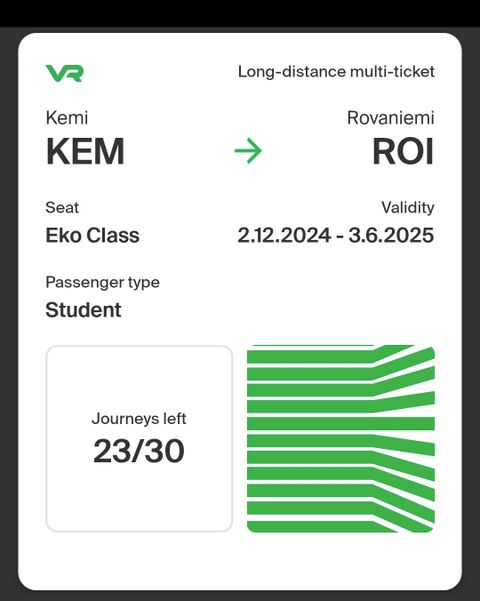This screenshot has height=601, width=480.
Task: Tap the green route arrow icon
Action: pyautogui.click(x=248, y=151)
